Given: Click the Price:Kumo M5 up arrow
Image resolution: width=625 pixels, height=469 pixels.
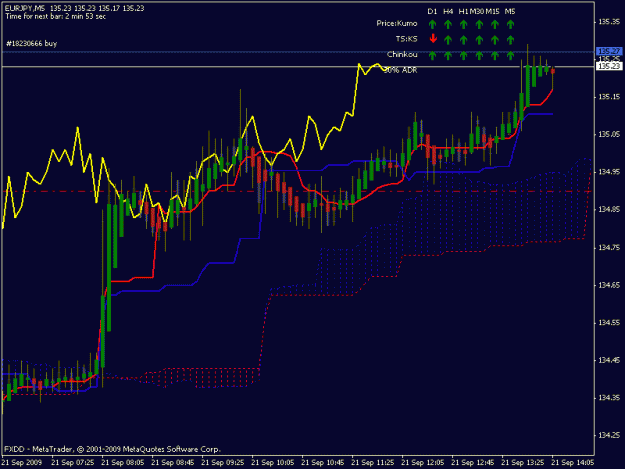Looking at the screenshot, I should click(x=510, y=24).
